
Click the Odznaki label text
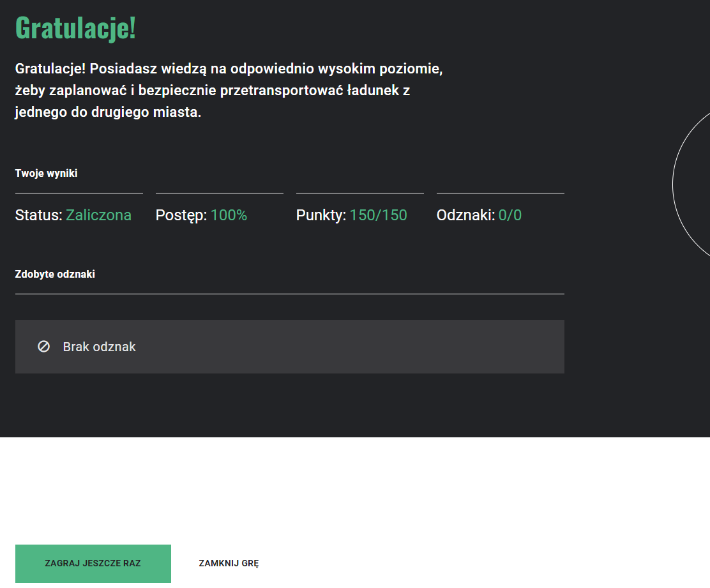[x=465, y=215]
